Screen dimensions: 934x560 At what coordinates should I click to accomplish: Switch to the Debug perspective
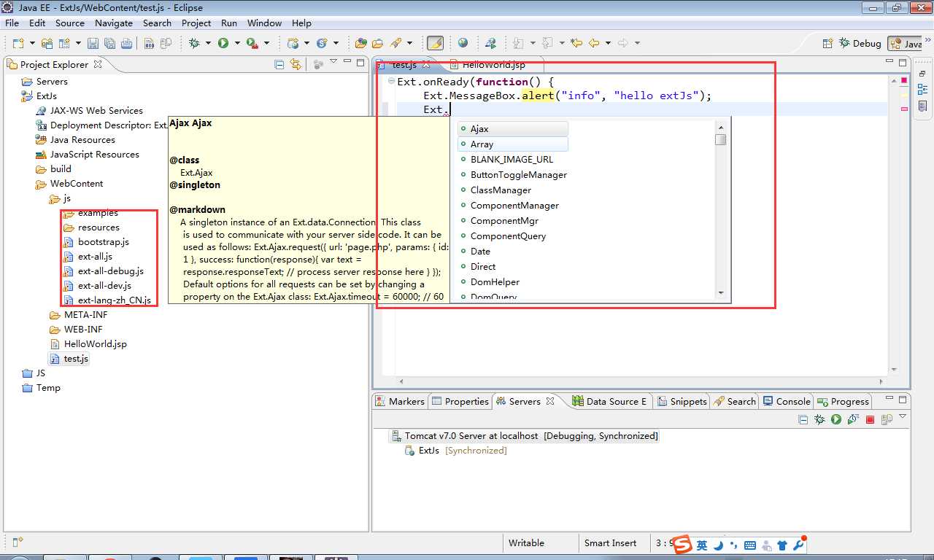click(860, 43)
